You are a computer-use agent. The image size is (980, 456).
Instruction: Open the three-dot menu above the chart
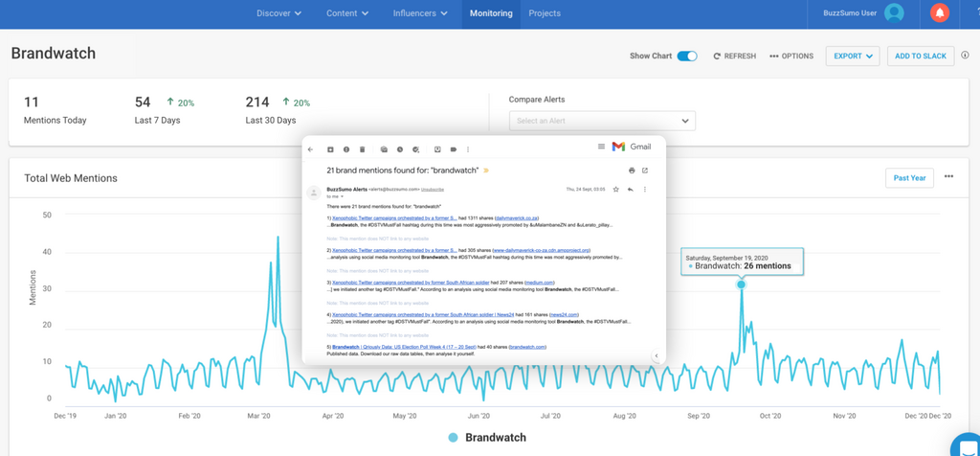[948, 177]
